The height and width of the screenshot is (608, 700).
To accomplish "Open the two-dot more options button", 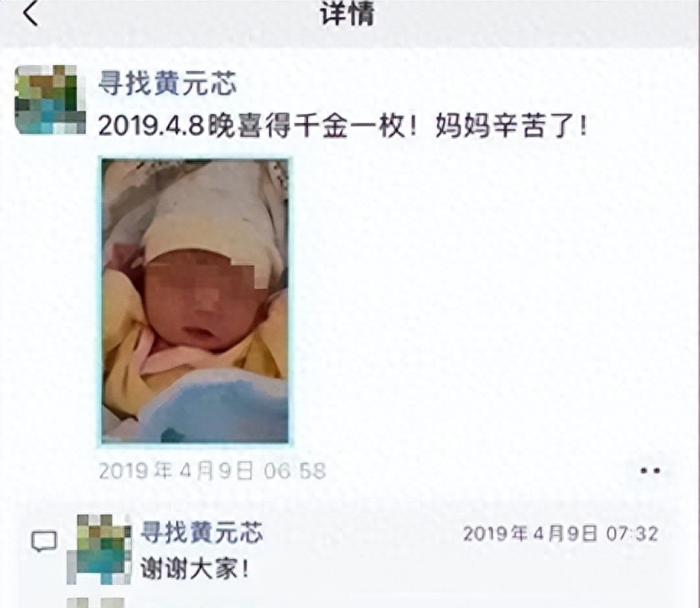I will (x=650, y=470).
